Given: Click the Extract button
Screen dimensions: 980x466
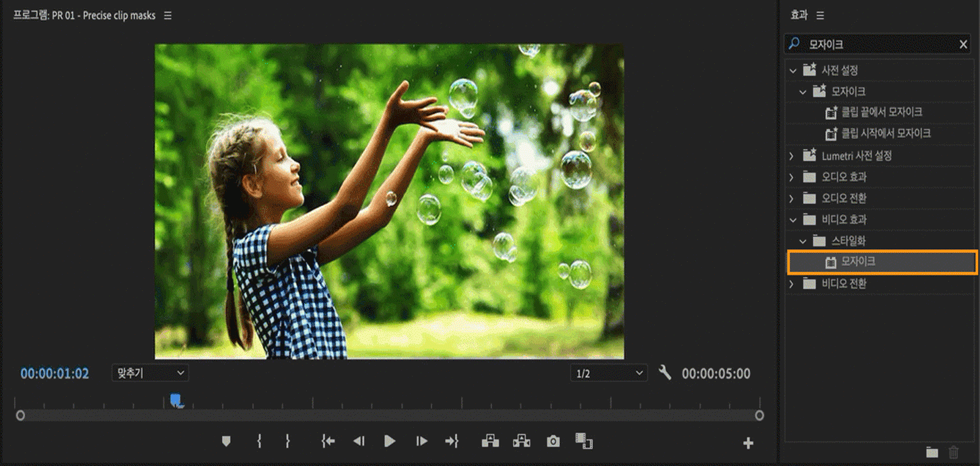Looking at the screenshot, I should tap(522, 441).
